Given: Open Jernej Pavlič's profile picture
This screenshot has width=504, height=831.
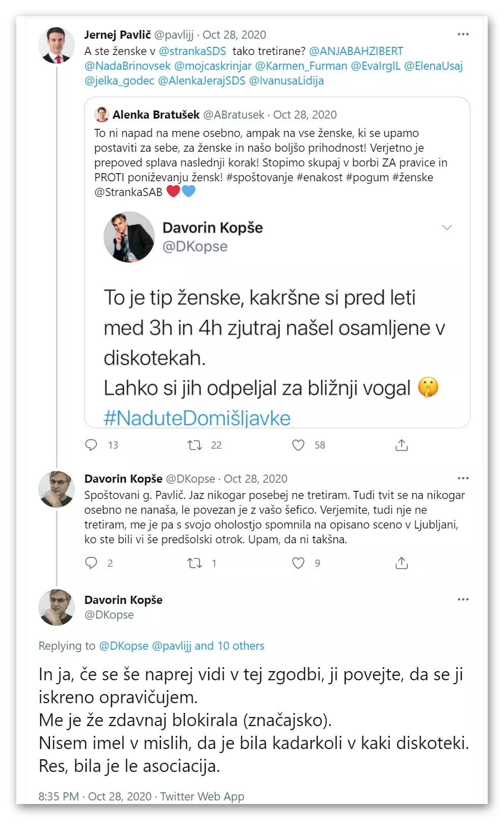Looking at the screenshot, I should point(57,45).
